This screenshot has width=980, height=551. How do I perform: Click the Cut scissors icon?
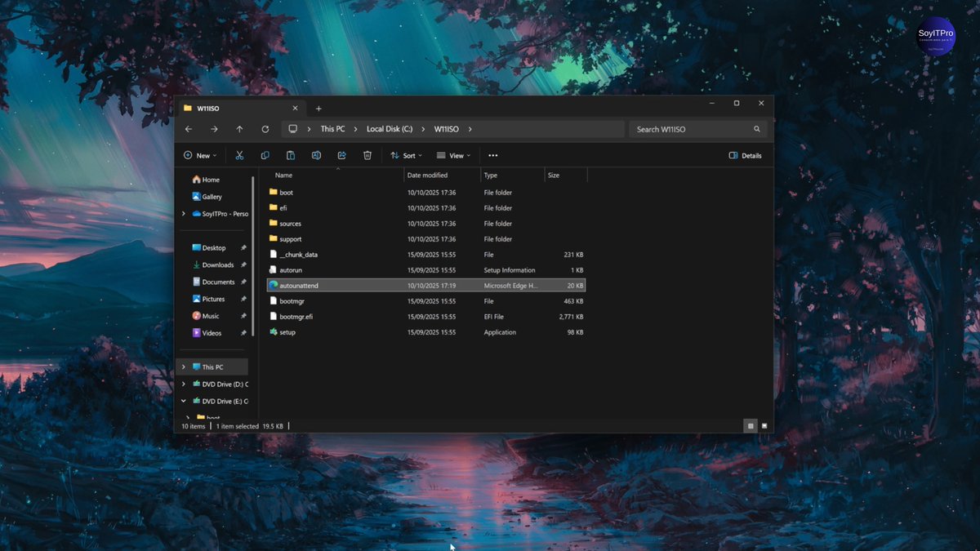coord(239,155)
